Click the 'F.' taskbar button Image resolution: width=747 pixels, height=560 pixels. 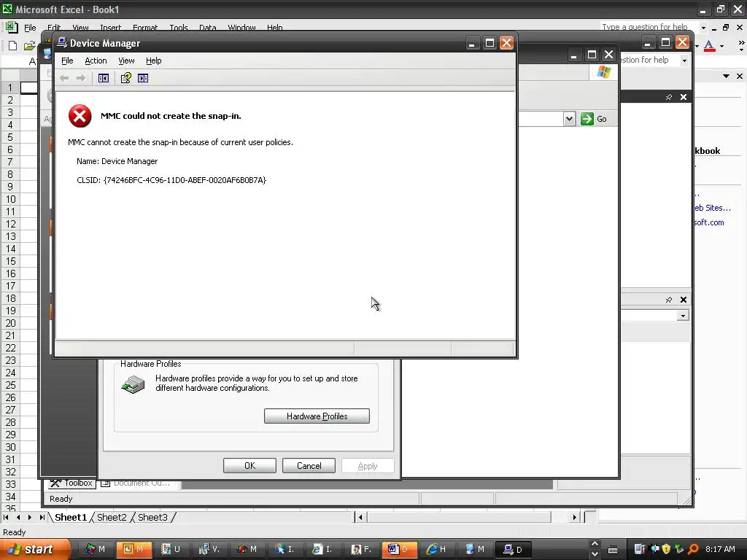[361, 549]
